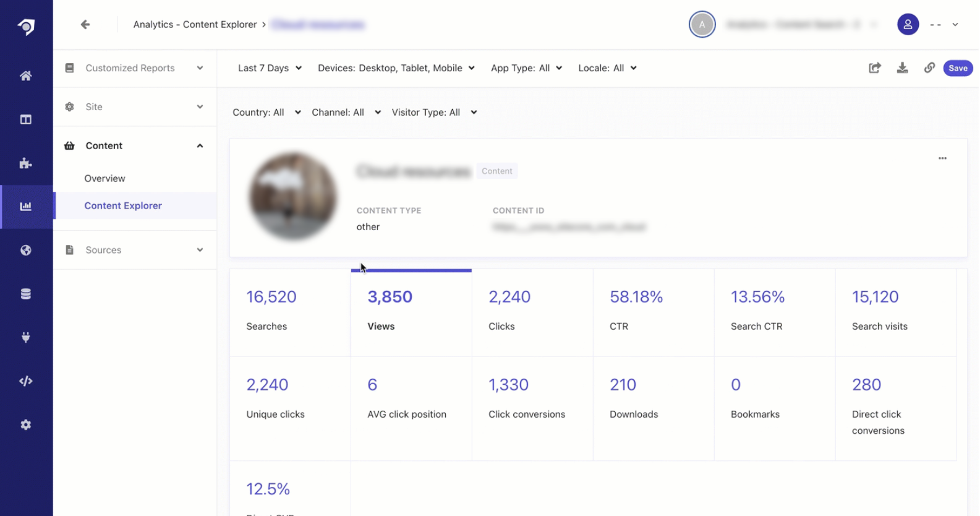Open the Home icon in left sidebar
Viewport: 980px width, 516px height.
(x=26, y=75)
